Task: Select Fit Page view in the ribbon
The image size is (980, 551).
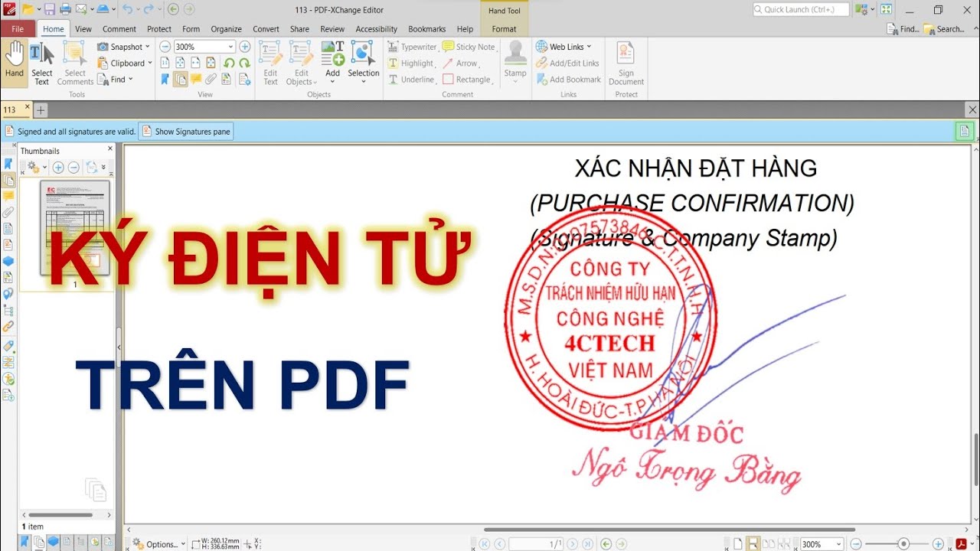Action: click(180, 63)
